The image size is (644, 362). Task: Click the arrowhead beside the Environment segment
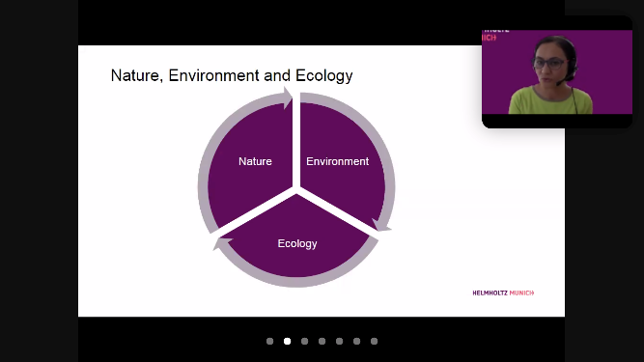[381, 225]
